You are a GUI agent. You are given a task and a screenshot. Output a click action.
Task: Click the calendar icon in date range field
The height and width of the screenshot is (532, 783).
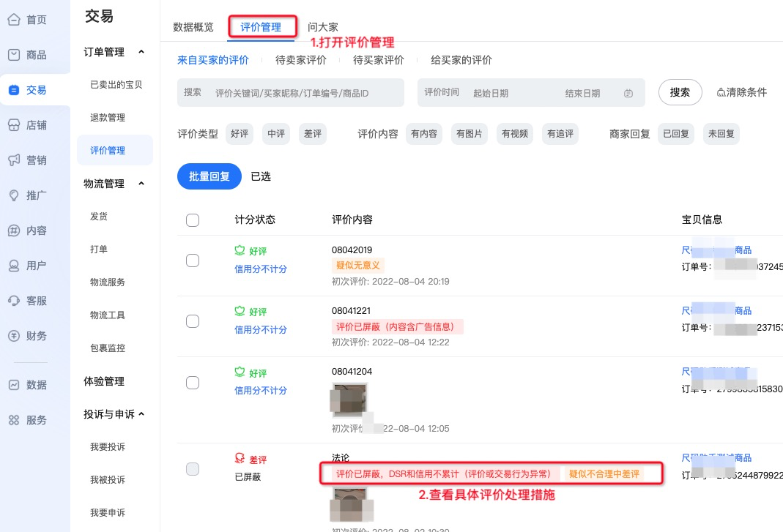pos(628,94)
